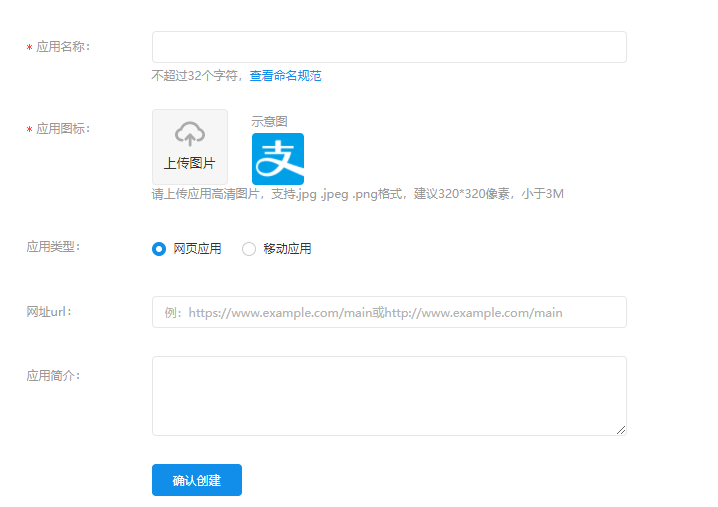Select the 网页应用 radio button
Screen dimensions: 718x507
[159, 249]
